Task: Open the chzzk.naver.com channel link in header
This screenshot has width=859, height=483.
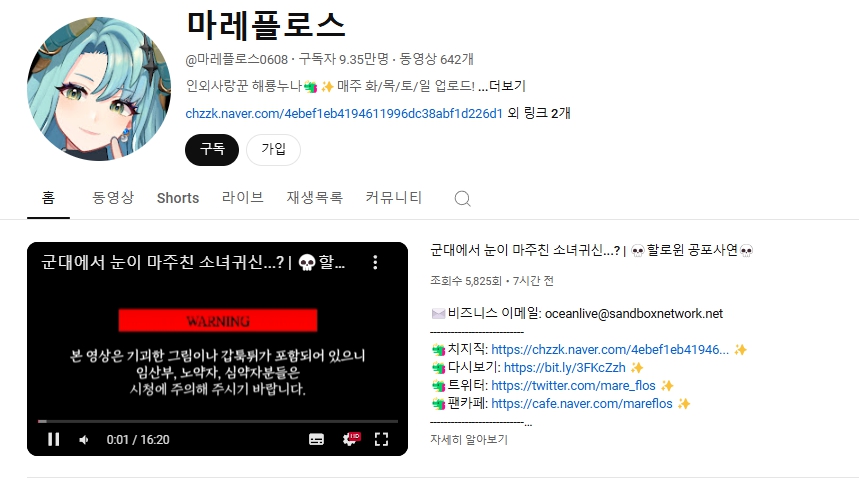Action: [343, 113]
